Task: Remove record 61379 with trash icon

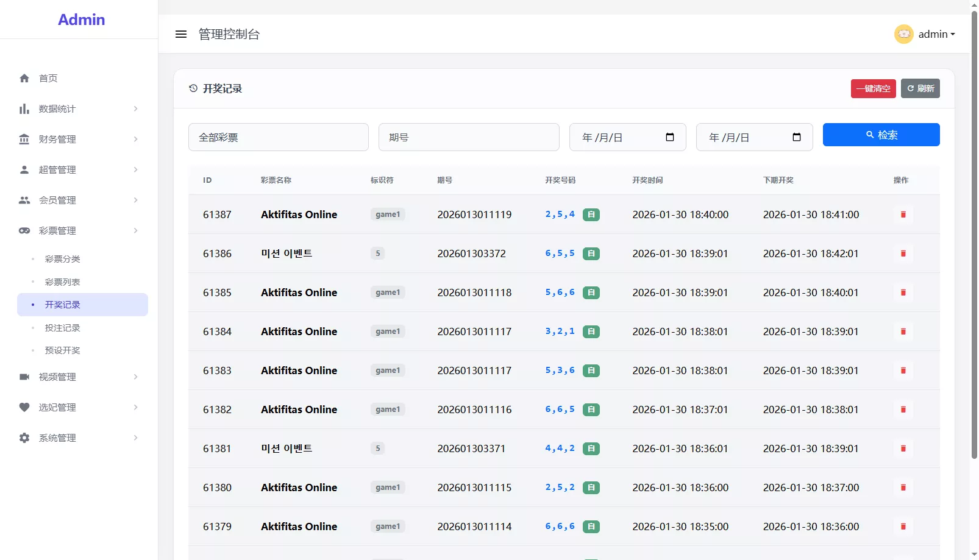Action: point(903,526)
